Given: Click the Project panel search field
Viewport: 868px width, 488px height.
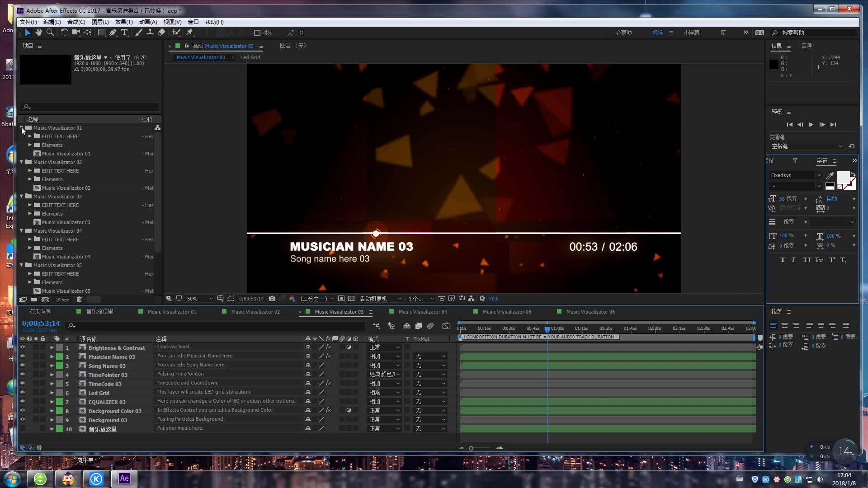Looking at the screenshot, I should point(90,107).
